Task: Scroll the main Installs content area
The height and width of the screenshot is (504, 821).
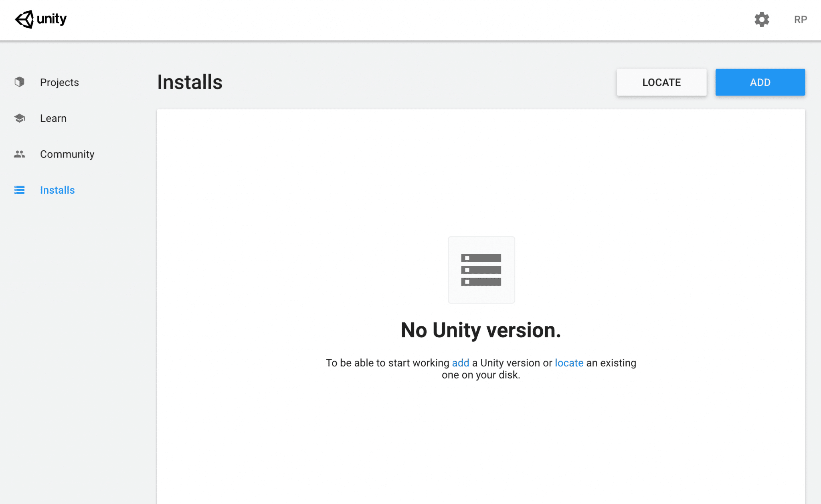Action: pos(480,306)
